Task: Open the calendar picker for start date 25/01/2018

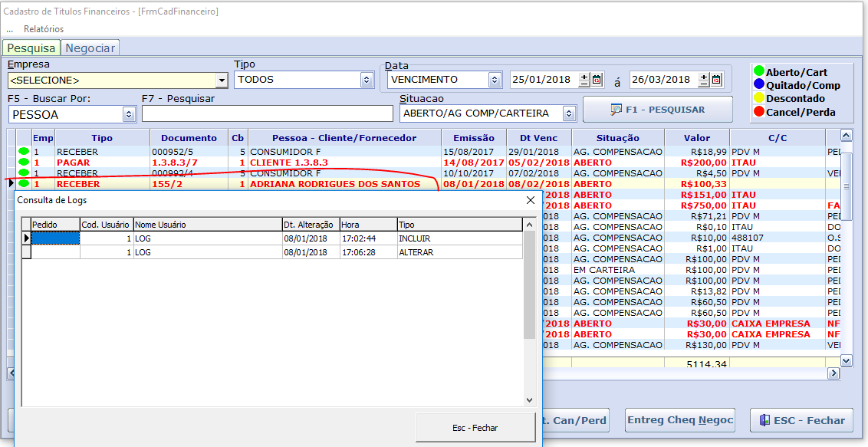Action: tap(597, 79)
